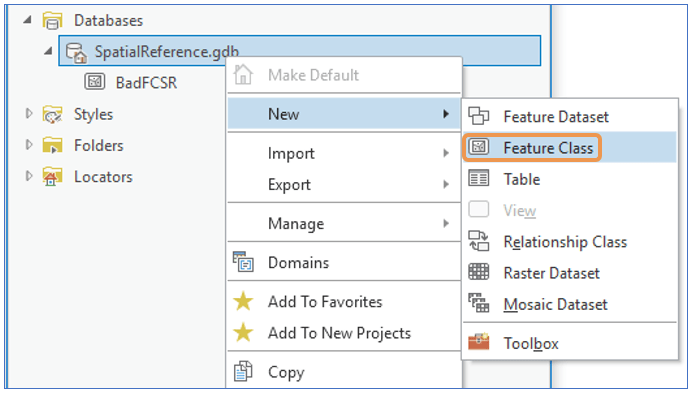
Task: Choose Add To New Projects entry
Action: 344,333
